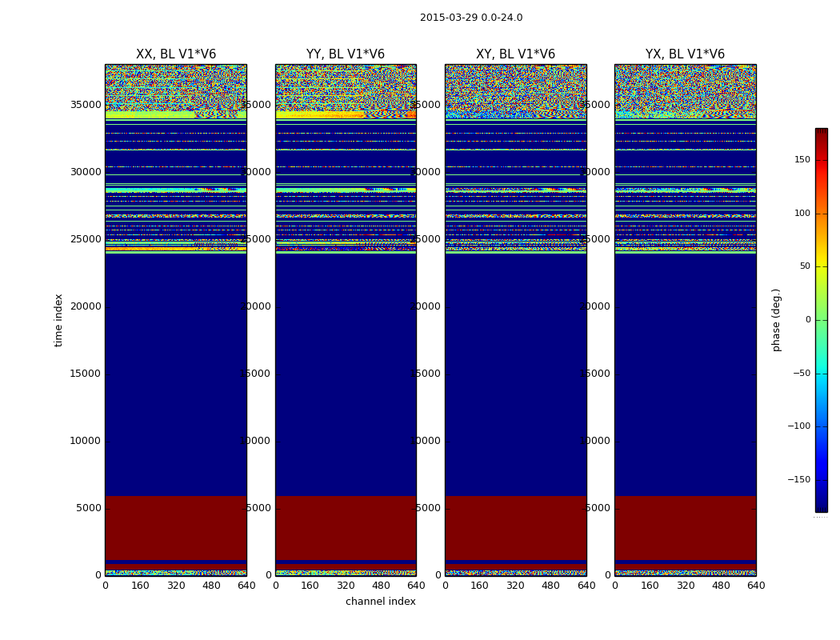Click the 'time index' y-axis label
The width and height of the screenshot is (840, 640).
click(58, 319)
